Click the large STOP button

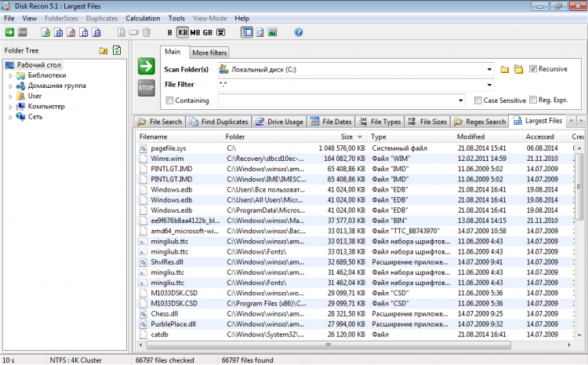click(x=147, y=88)
